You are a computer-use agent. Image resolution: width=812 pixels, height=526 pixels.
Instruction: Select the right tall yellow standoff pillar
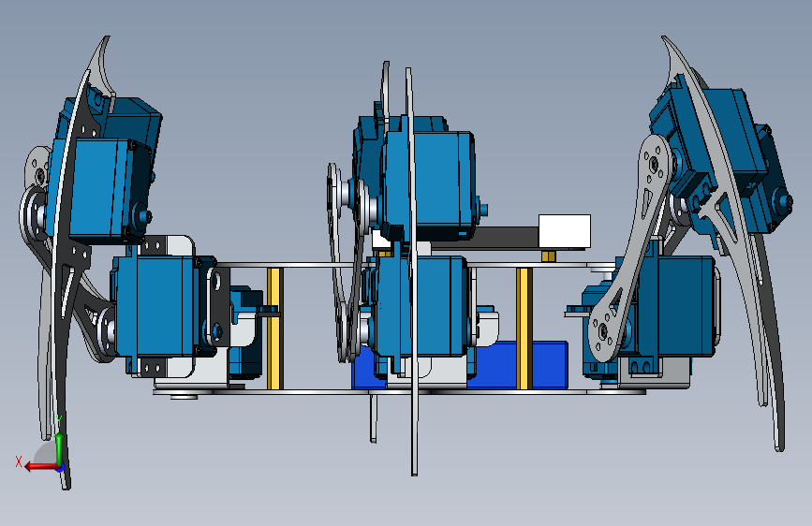pos(524,329)
